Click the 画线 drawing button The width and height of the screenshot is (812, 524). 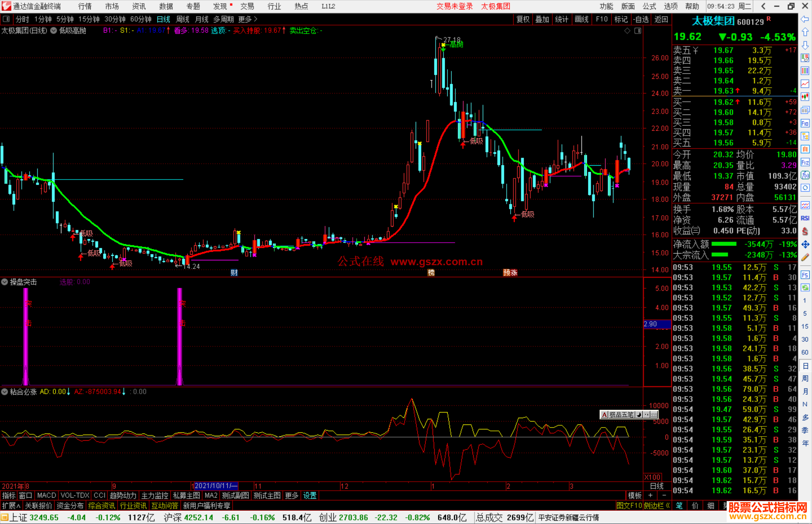[x=582, y=19]
